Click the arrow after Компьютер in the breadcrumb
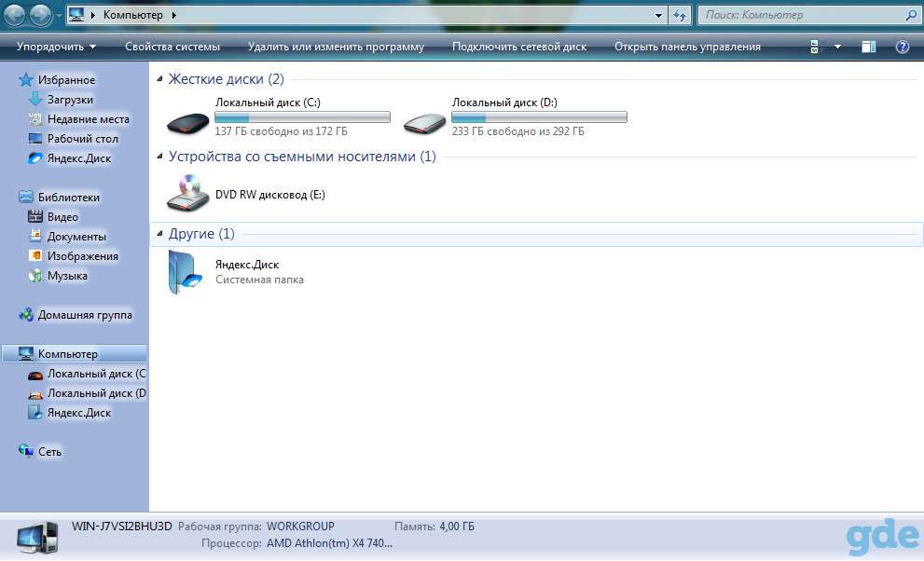The image size is (924, 561). [x=173, y=15]
